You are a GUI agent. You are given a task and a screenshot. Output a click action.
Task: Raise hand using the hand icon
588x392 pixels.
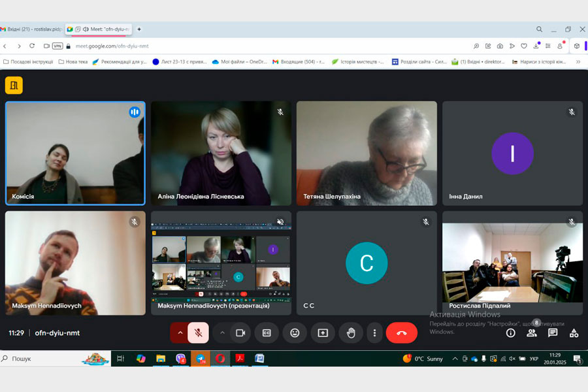tap(351, 333)
